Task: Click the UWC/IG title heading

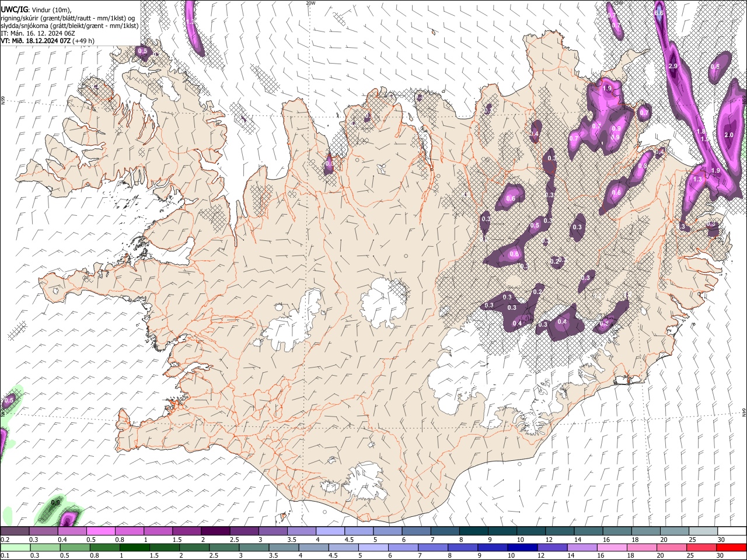Action: pos(14,9)
